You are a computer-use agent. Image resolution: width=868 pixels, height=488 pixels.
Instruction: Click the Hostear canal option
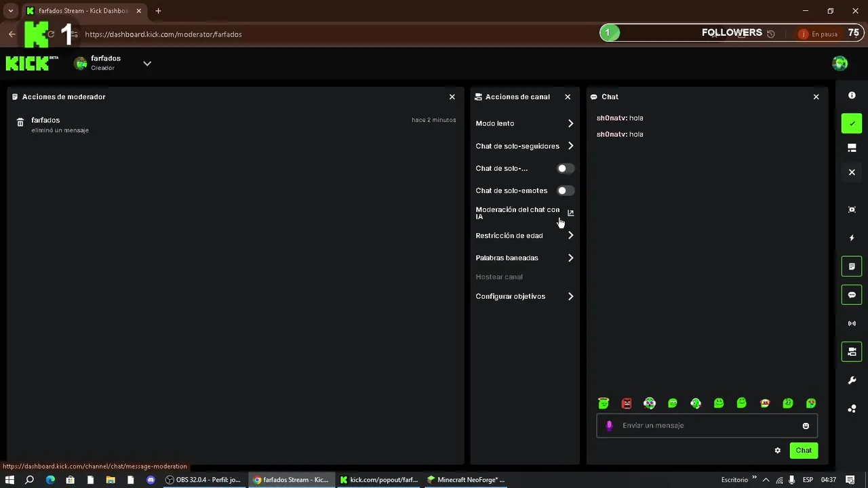pyautogui.click(x=499, y=277)
